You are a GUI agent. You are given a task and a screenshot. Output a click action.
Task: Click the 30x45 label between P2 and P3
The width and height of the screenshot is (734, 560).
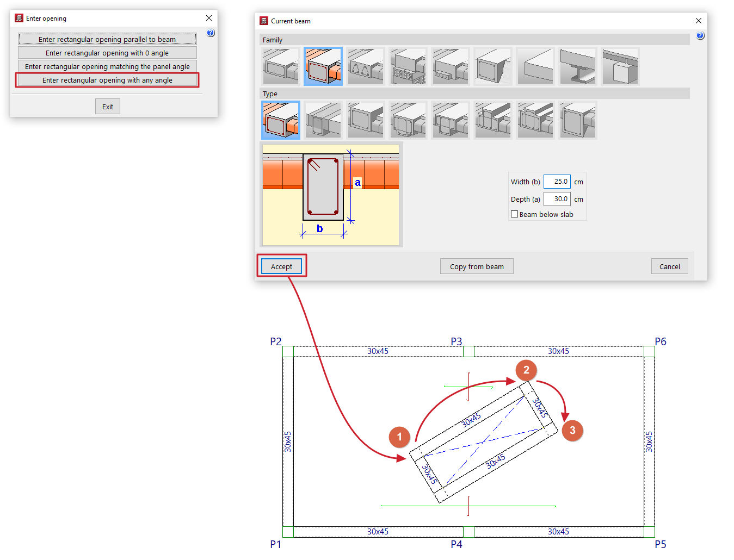click(378, 351)
